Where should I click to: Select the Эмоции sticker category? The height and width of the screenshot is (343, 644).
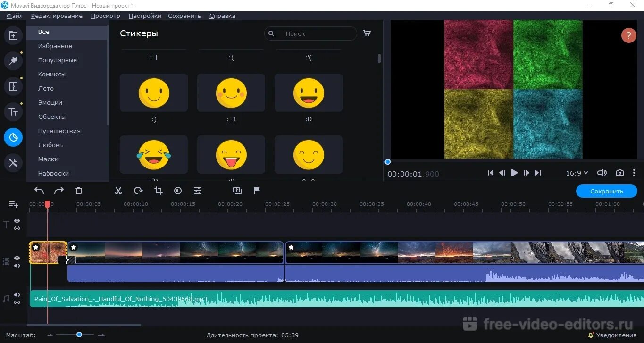coord(50,102)
